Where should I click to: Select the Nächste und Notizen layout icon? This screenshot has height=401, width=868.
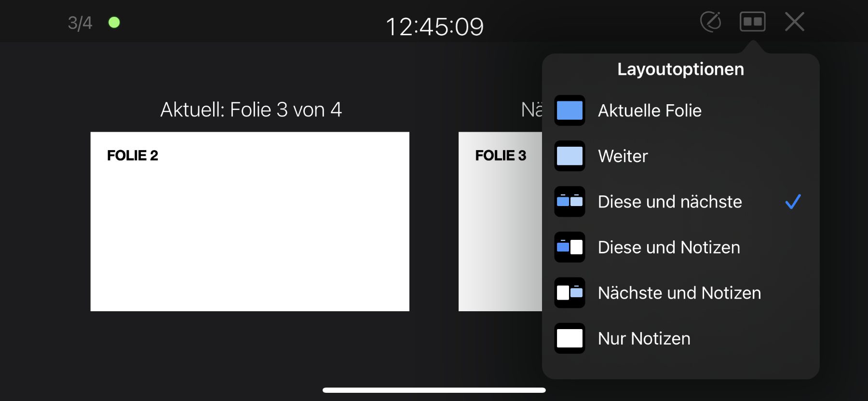point(570,292)
